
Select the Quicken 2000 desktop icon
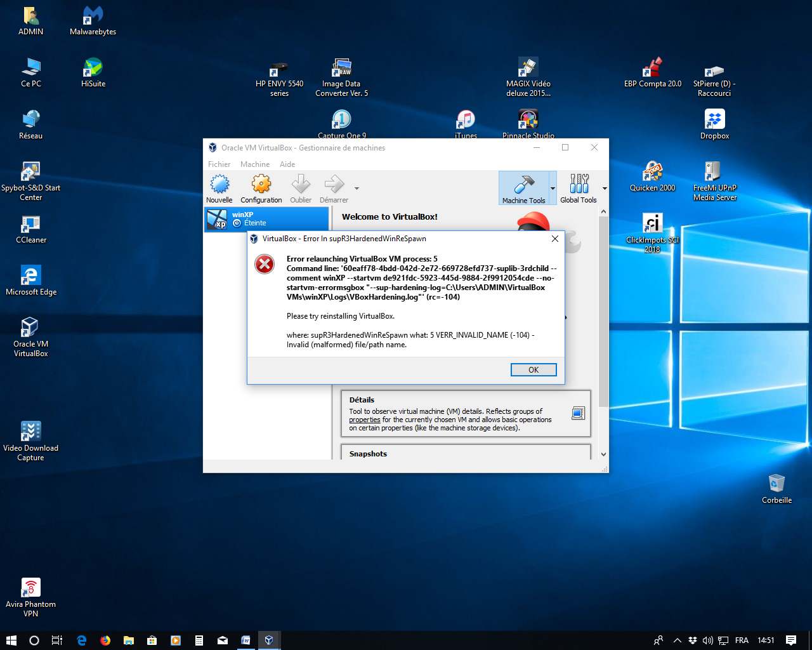(652, 177)
